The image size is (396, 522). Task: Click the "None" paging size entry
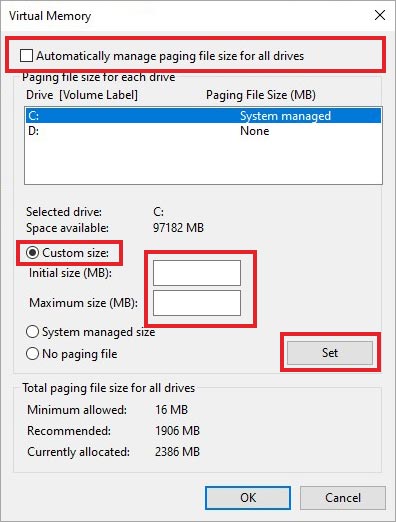point(255,131)
